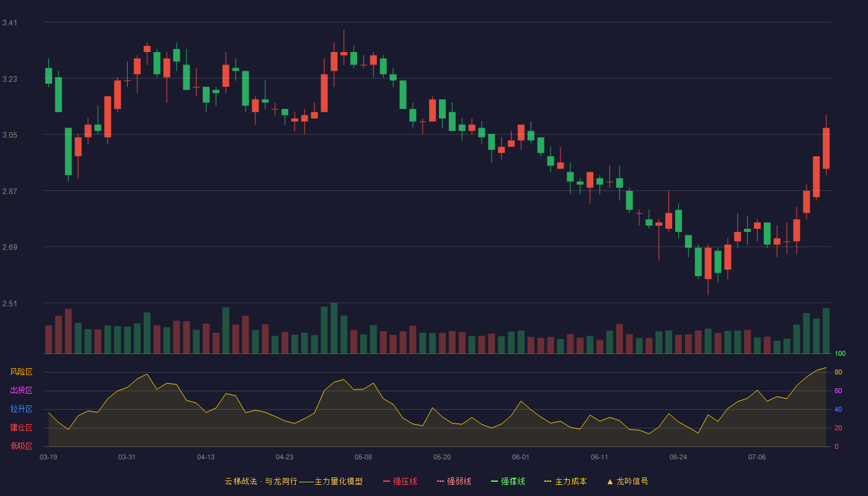Click the 60 indicator scale value

click(838, 391)
